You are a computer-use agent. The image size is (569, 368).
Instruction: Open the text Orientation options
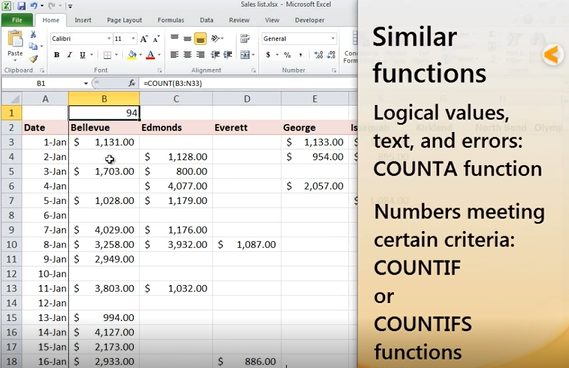[x=217, y=38]
